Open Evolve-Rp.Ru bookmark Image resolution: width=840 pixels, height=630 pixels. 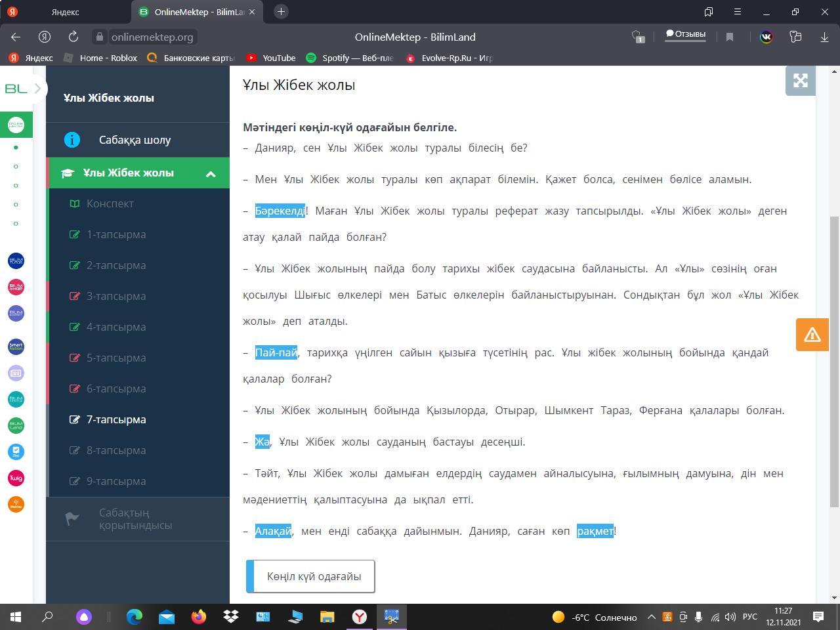[x=449, y=58]
